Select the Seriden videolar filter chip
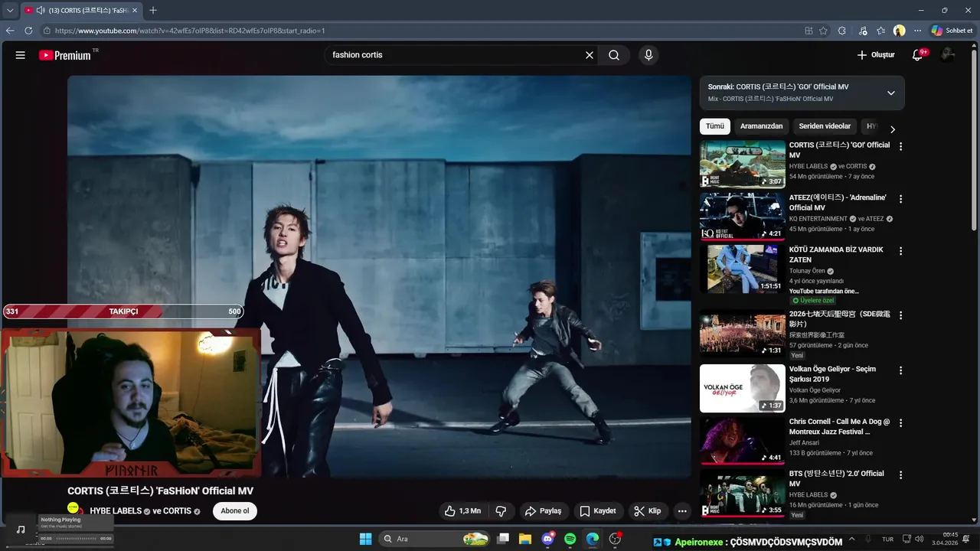980x551 pixels. pos(825,126)
